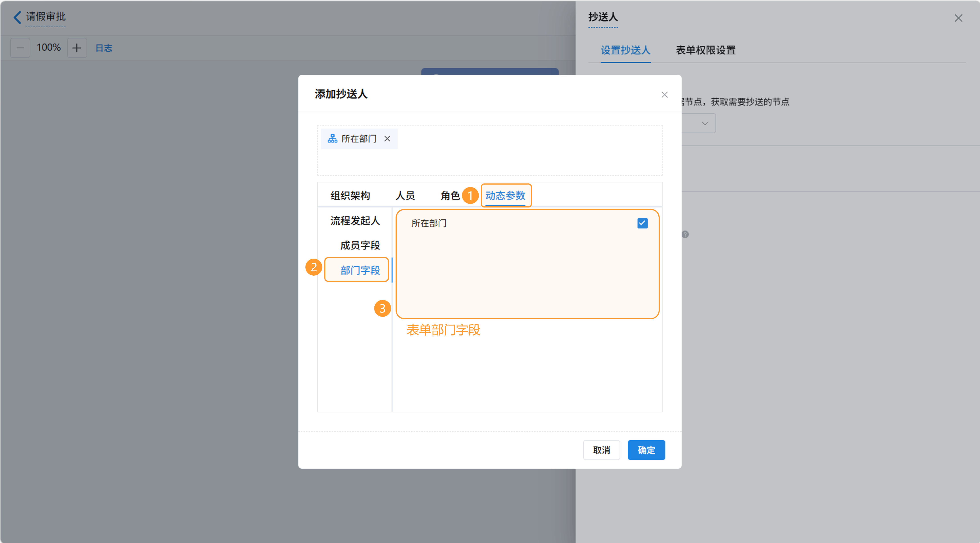Switch to the 人员 tab
Image resolution: width=980 pixels, height=543 pixels.
pyautogui.click(x=405, y=195)
